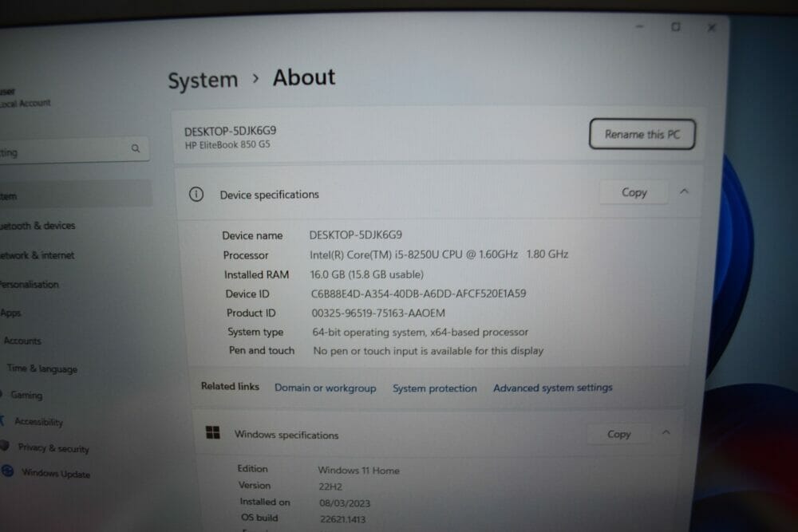Click Rename this PC button

tap(642, 134)
